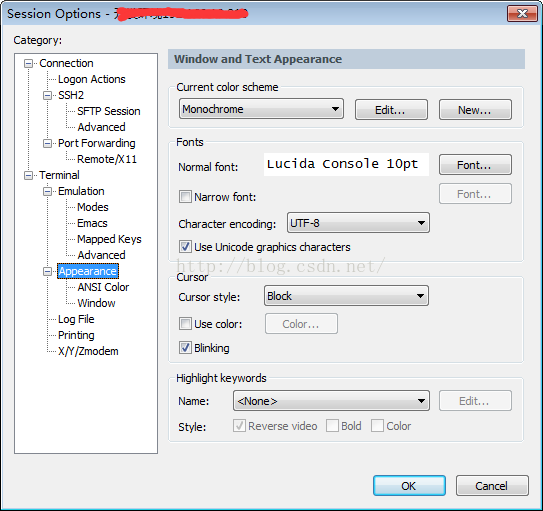
Task: Click New... to create color scheme
Action: point(475,110)
